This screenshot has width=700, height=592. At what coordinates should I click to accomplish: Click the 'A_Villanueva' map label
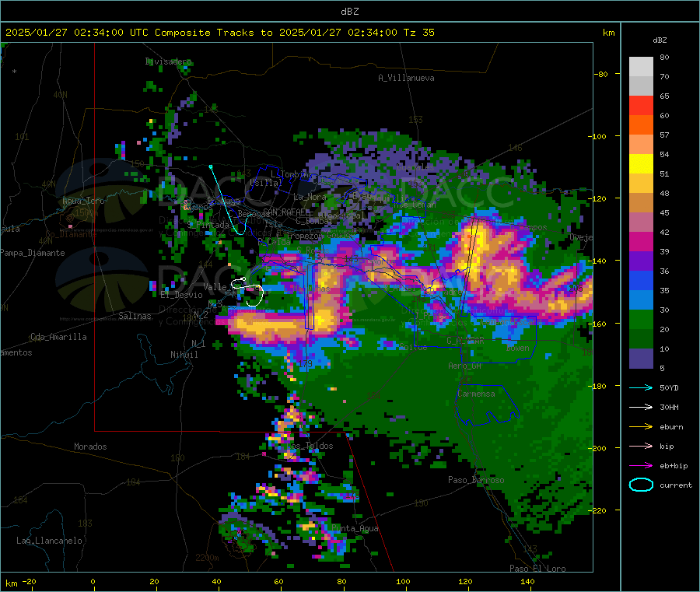point(406,78)
